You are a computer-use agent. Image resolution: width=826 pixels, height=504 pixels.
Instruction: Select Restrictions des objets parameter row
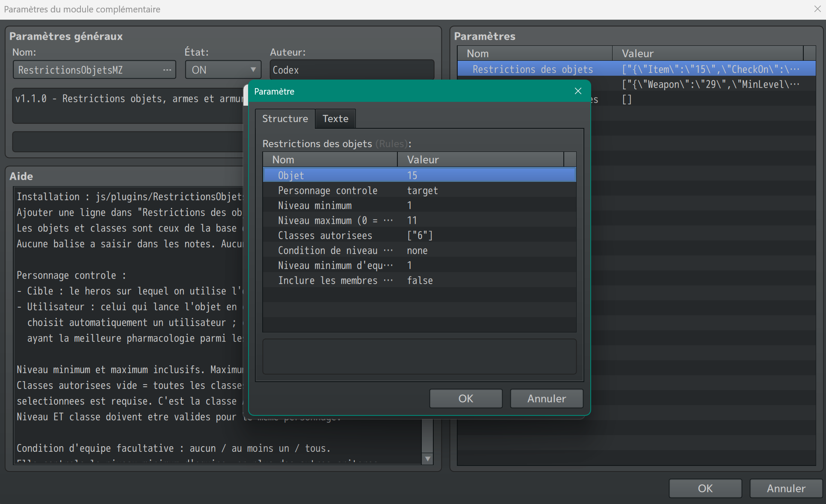[637, 69]
